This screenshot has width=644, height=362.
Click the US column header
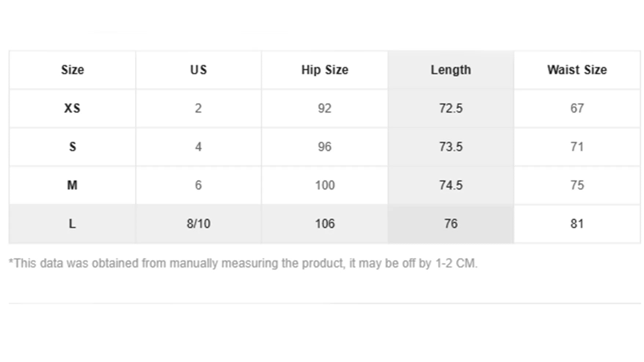coord(198,70)
